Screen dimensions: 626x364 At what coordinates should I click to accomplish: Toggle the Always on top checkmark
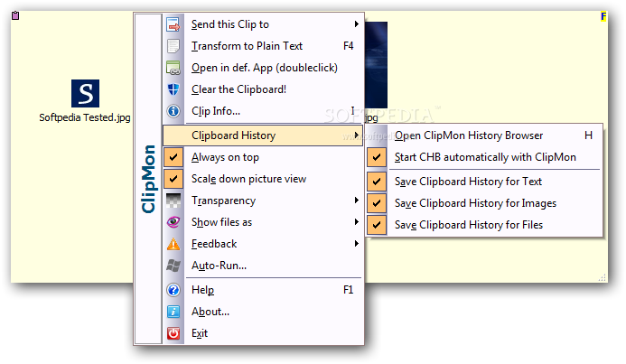tap(173, 157)
